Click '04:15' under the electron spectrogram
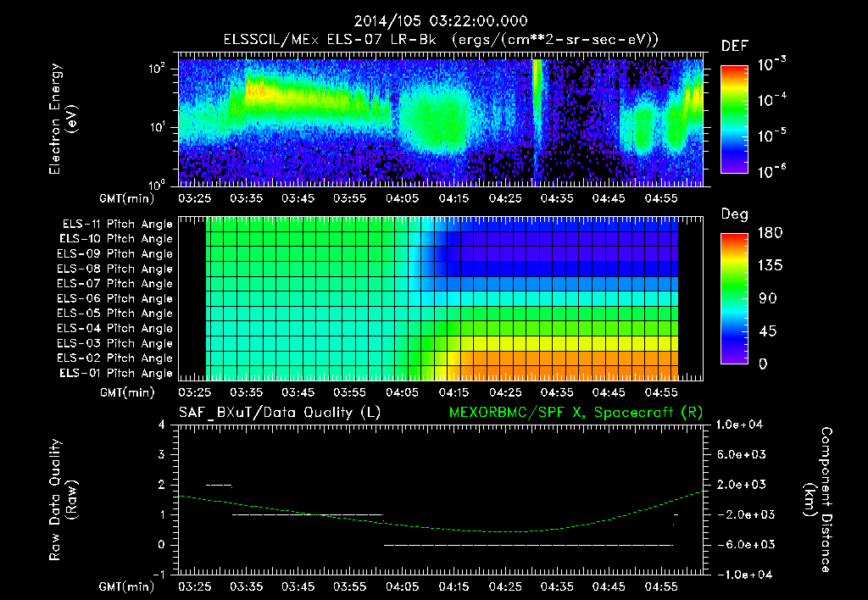This screenshot has width=868, height=600. pos(453,198)
